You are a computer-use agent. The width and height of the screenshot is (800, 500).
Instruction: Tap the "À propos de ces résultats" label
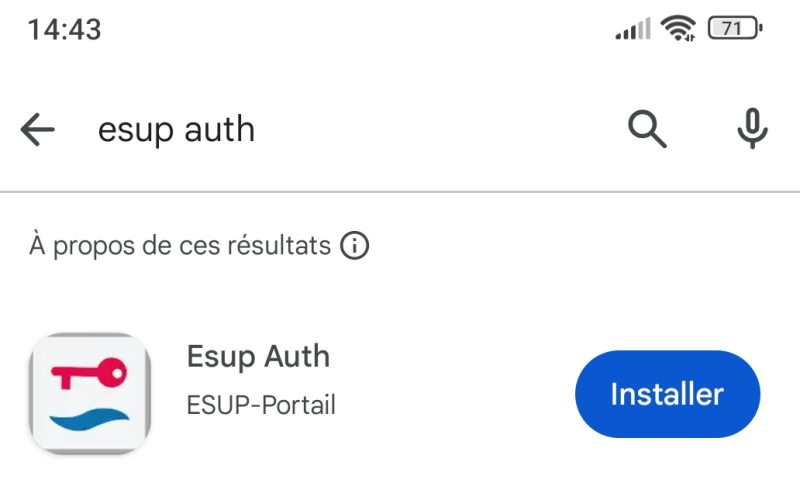coord(180,245)
